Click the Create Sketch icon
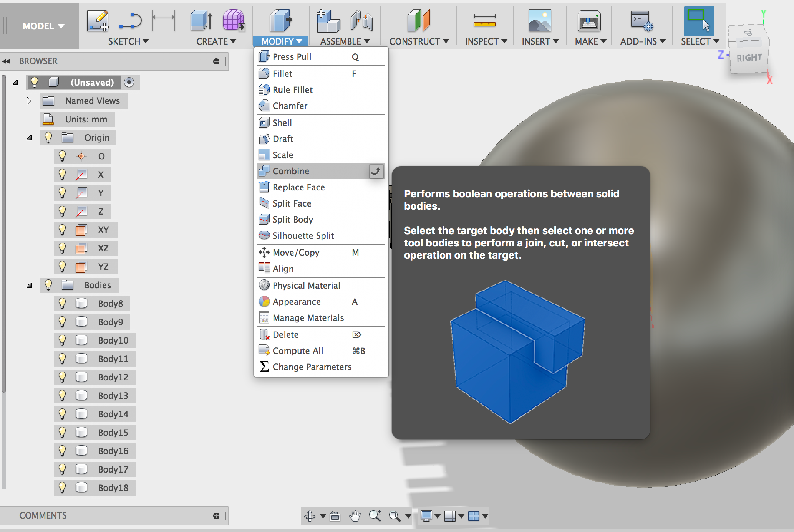The height and width of the screenshot is (532, 794). pos(98,21)
